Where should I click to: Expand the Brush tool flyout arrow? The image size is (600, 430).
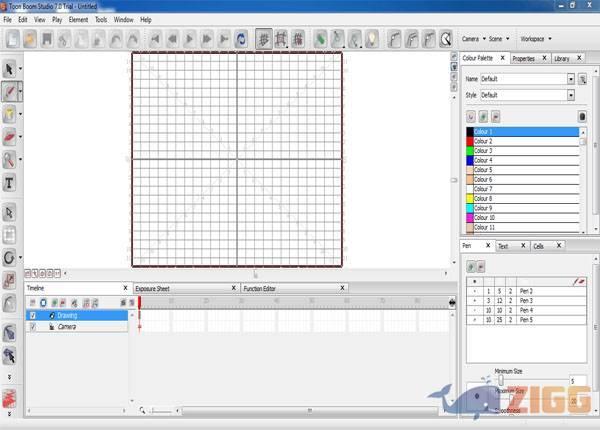tap(21, 91)
